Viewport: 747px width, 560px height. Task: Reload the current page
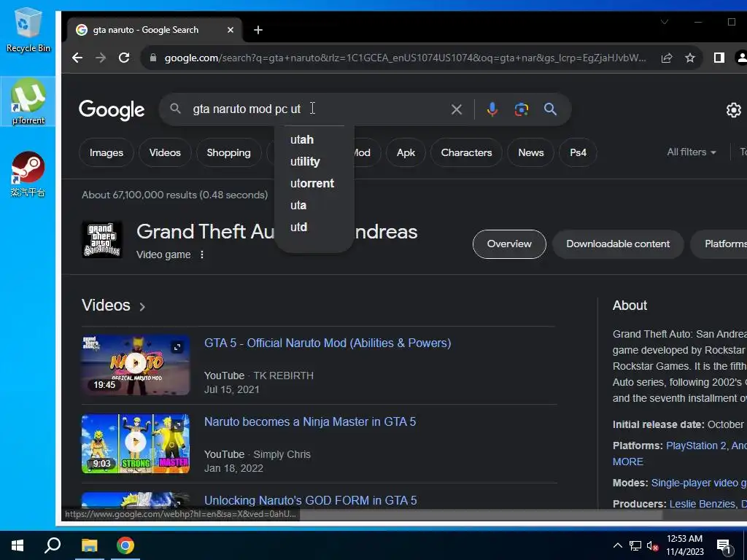tap(124, 58)
